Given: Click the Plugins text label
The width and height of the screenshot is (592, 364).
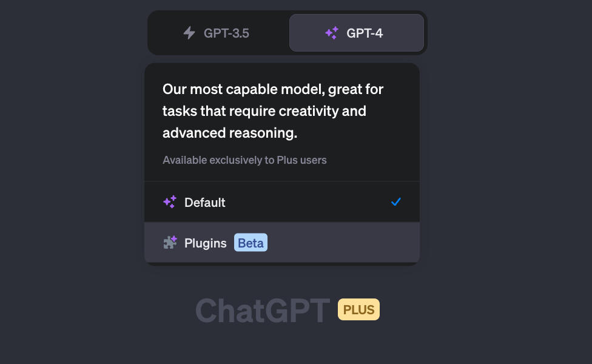Looking at the screenshot, I should [206, 243].
